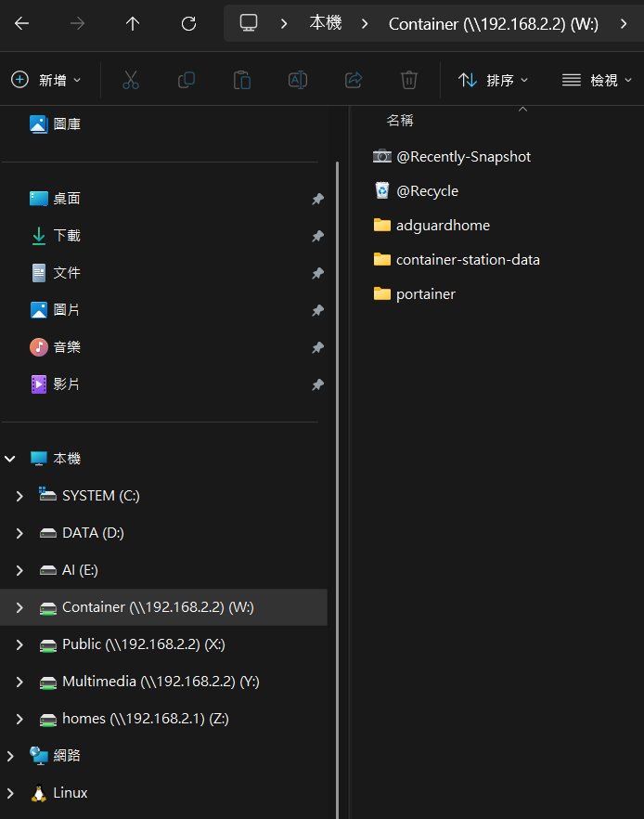The height and width of the screenshot is (819, 644).
Task: Click the 名稱 column header
Action: click(400, 121)
